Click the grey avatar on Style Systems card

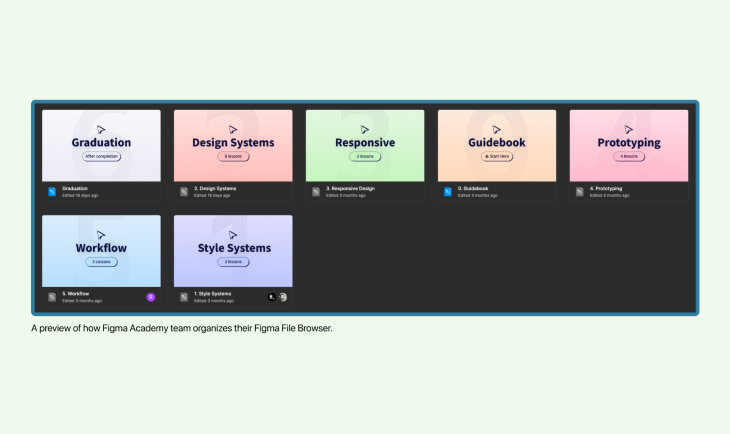point(283,297)
